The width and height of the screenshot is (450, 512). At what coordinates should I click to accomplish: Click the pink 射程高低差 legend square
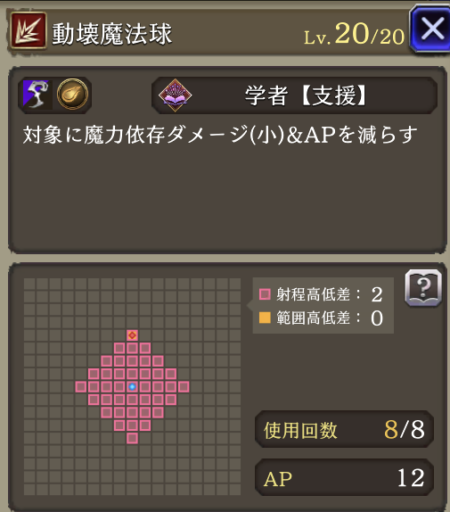click(265, 294)
